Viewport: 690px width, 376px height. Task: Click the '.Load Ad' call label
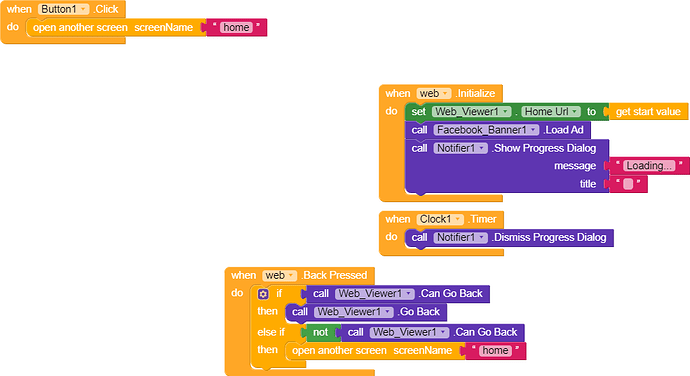tap(563, 130)
